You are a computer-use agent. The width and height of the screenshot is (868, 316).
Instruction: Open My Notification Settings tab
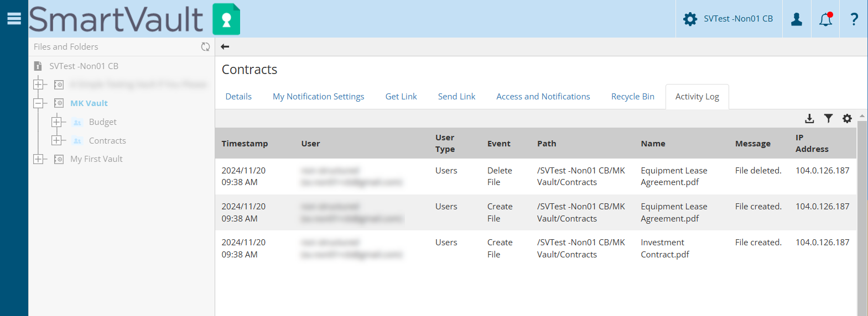(319, 97)
